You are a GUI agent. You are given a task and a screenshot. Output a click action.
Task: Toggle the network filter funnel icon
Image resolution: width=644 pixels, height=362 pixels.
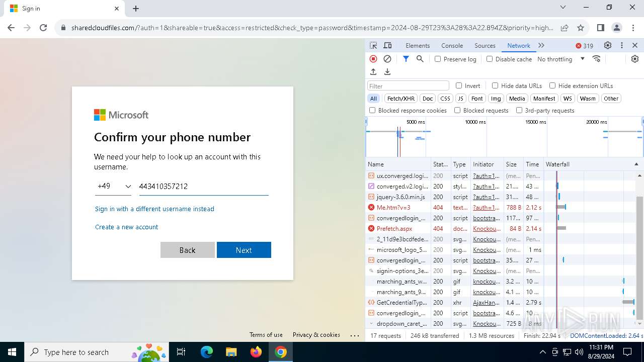(406, 59)
